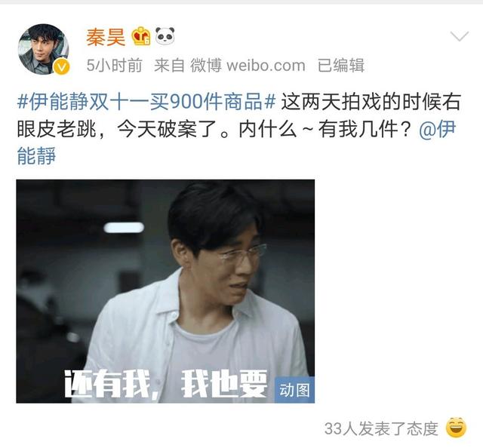Open hashtag 伊能静双十一买900件商品
The width and height of the screenshot is (483, 448).
coord(146,102)
